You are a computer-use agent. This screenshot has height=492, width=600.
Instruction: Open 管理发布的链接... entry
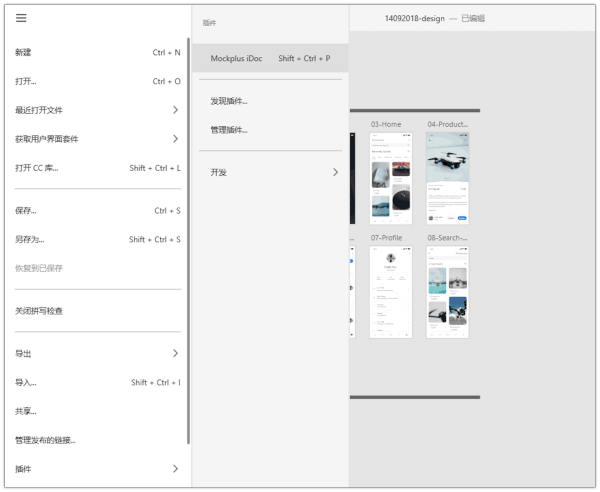coord(45,440)
